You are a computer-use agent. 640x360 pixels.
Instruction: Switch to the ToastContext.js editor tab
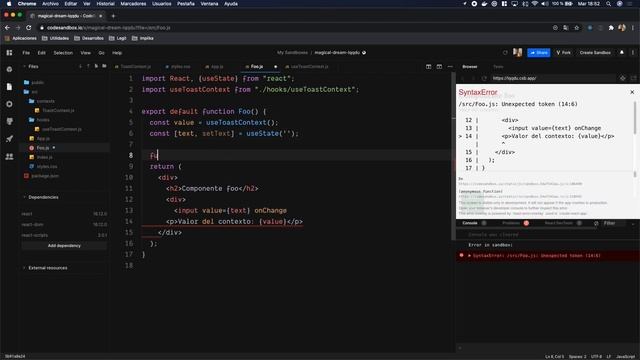coord(133,67)
